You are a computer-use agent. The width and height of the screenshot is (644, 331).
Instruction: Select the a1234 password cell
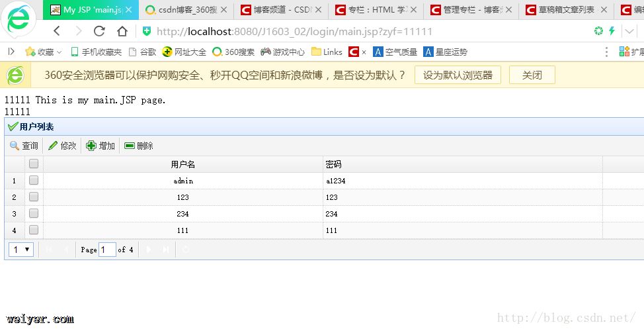point(463,181)
